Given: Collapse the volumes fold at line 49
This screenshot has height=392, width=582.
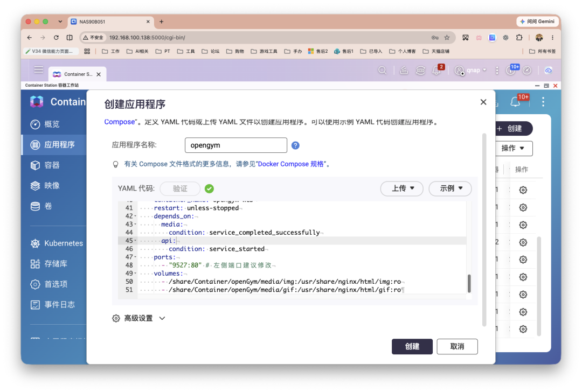Looking at the screenshot, I should (x=135, y=274).
